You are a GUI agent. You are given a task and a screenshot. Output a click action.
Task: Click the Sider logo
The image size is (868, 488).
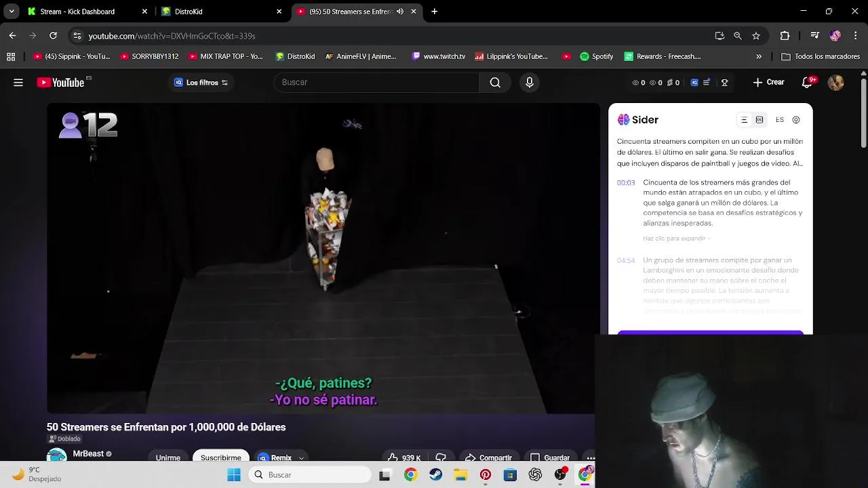point(638,120)
